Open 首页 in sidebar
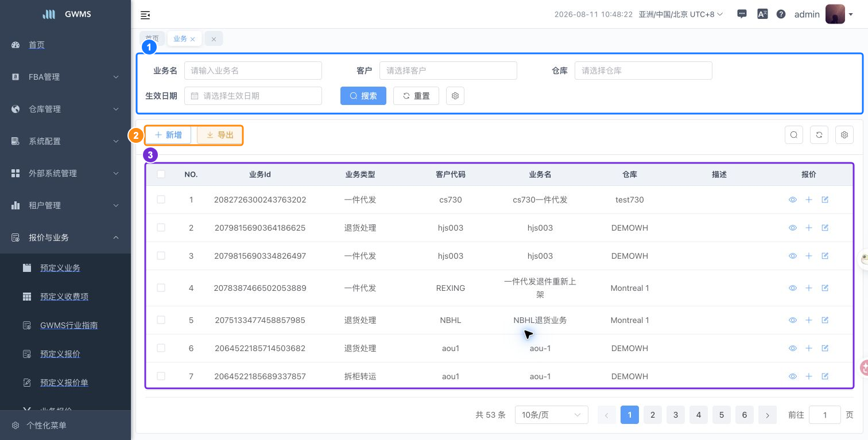 tap(37, 45)
